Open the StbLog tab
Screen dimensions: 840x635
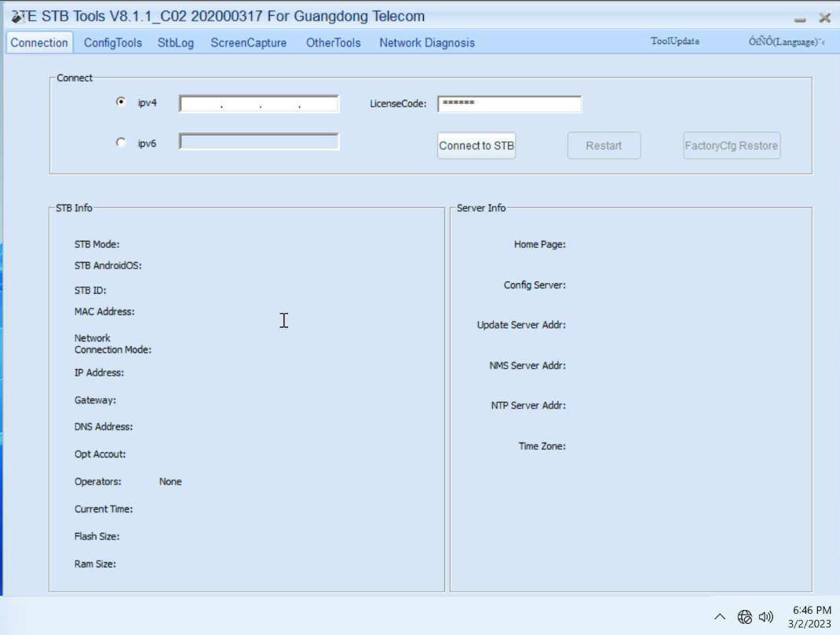point(176,43)
